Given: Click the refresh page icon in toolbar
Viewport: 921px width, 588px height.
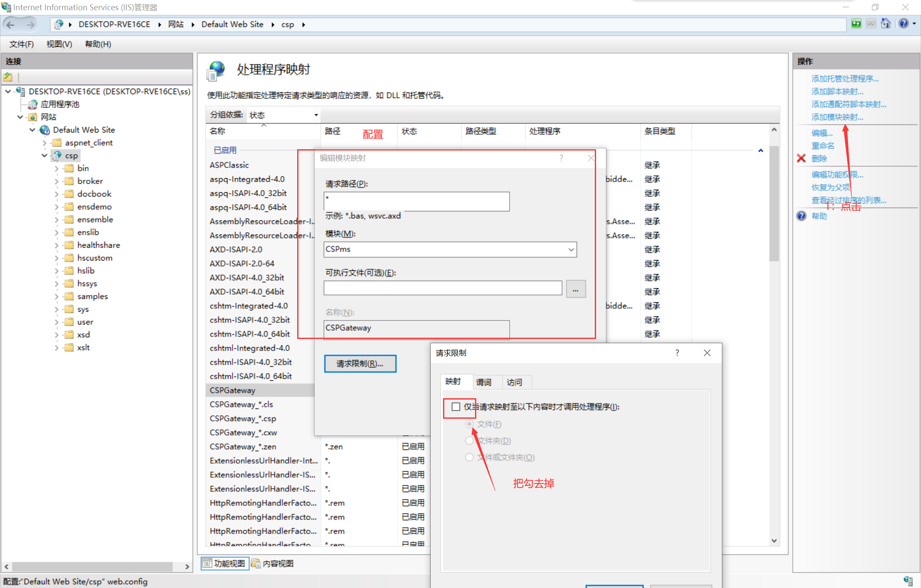Looking at the screenshot, I should 856,24.
